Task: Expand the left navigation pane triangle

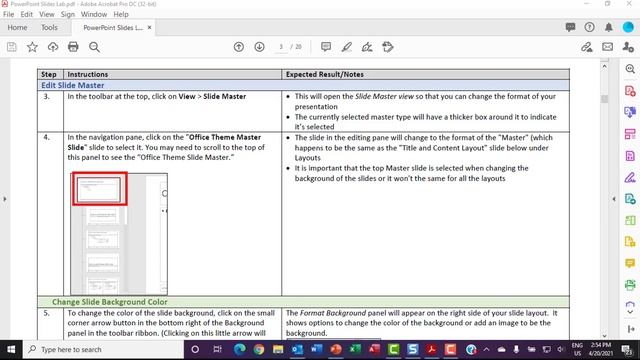Action: pos(5,199)
